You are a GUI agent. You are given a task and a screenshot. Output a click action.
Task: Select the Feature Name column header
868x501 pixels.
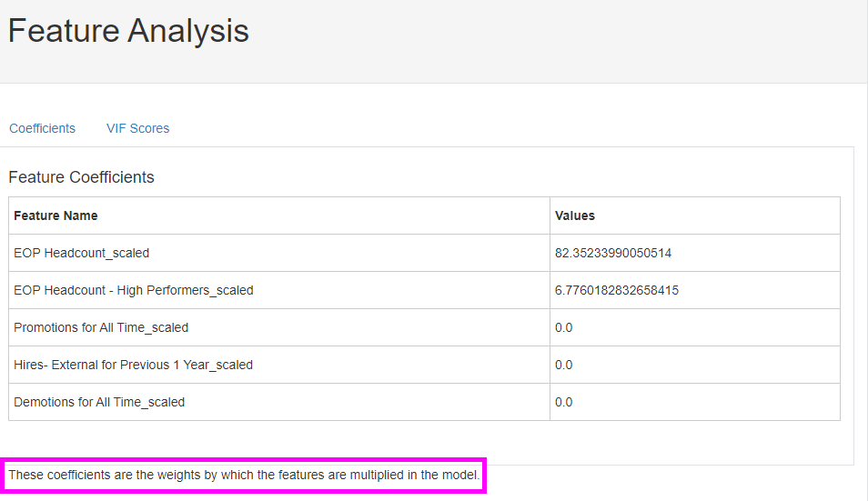point(56,215)
